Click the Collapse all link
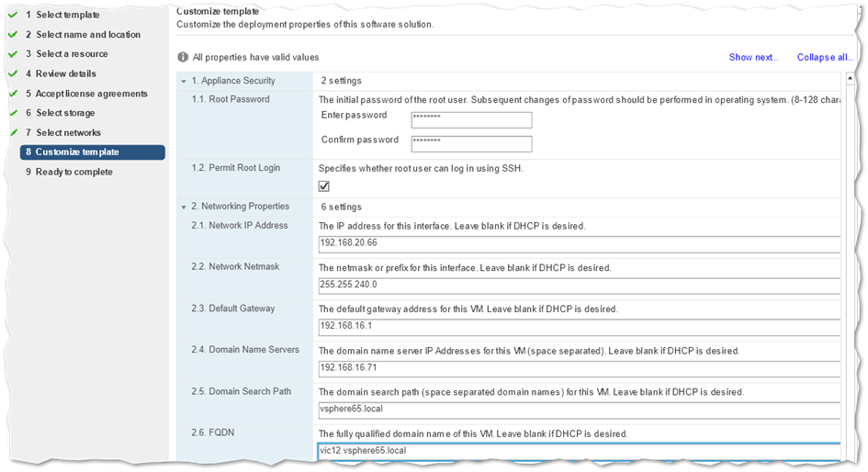Image resolution: width=868 pixels, height=472 pixels. (x=824, y=57)
